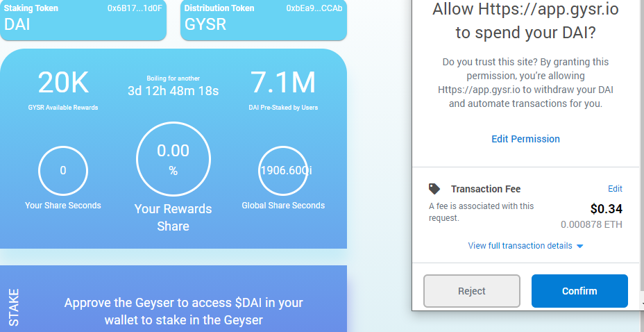Click the Boiling countdown timer
The image size is (644, 332).
tap(173, 90)
